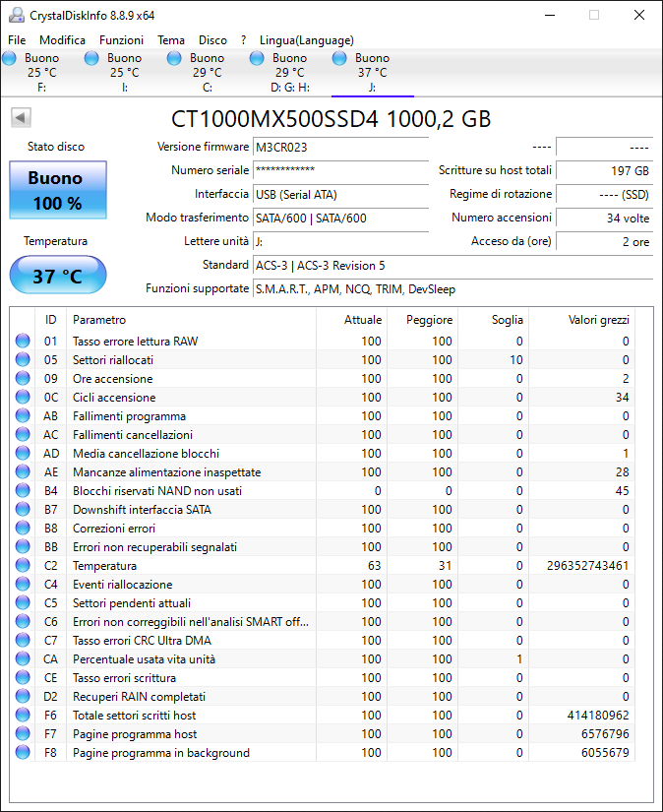This screenshot has width=663, height=812.
Task: Click status icon of Pagine programma in background
Action: click(23, 752)
